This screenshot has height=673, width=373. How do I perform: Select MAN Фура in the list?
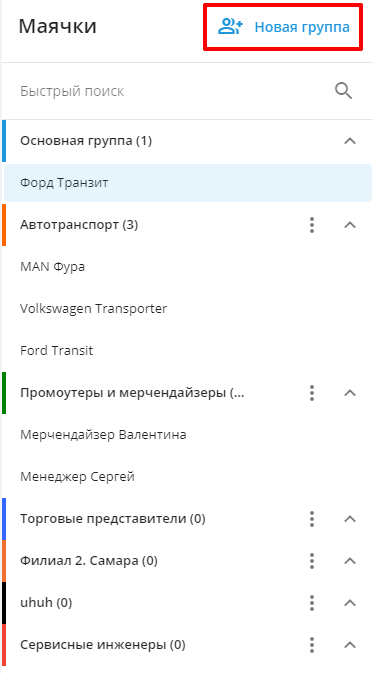(188, 267)
